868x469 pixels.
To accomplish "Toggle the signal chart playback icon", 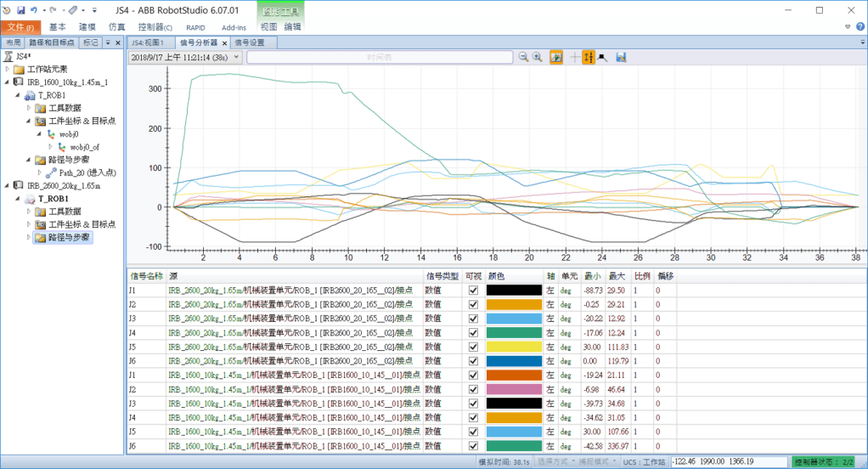I will (556, 57).
